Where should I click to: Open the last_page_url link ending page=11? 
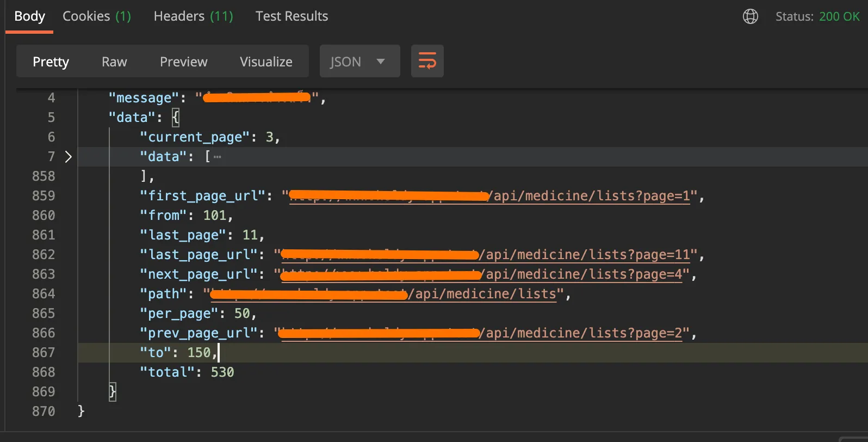coord(586,255)
